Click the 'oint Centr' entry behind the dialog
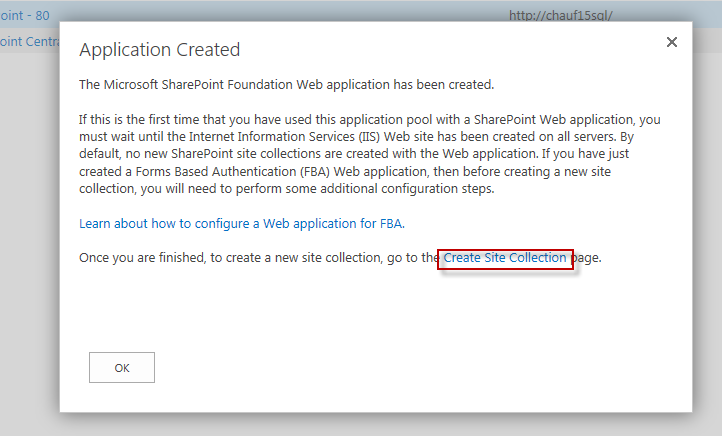The image size is (722, 436). [30, 41]
